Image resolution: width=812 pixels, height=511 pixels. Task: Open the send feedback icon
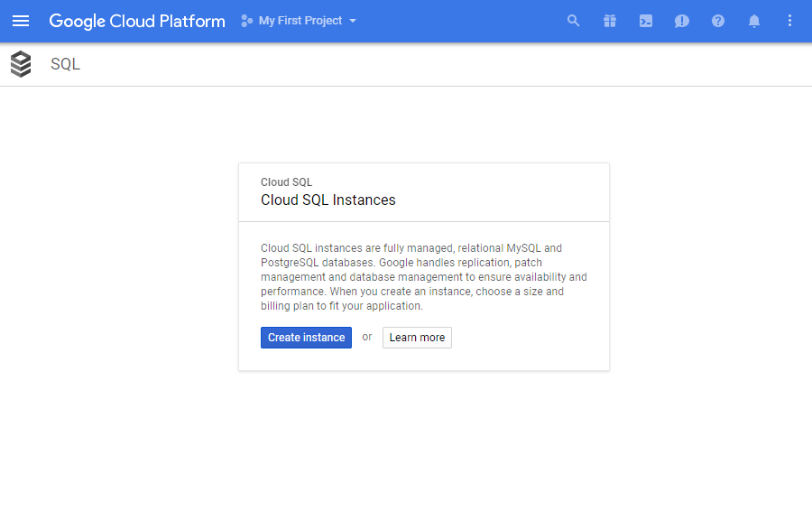pyautogui.click(x=681, y=21)
